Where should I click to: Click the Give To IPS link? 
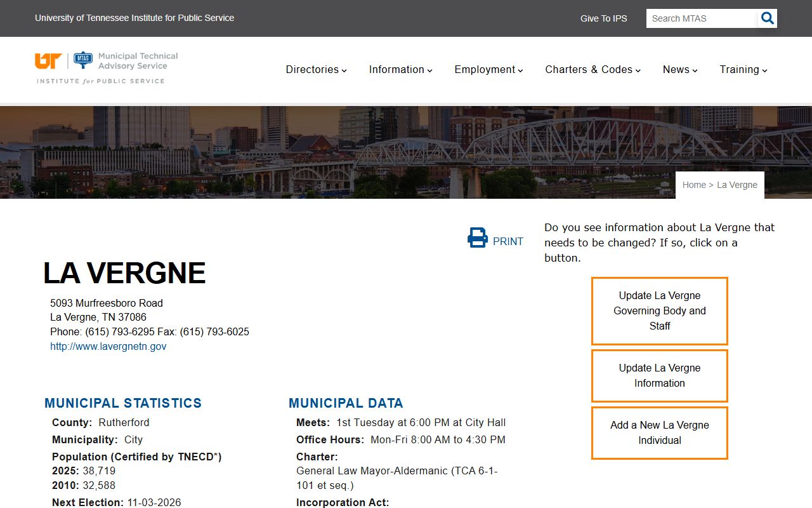pos(603,18)
